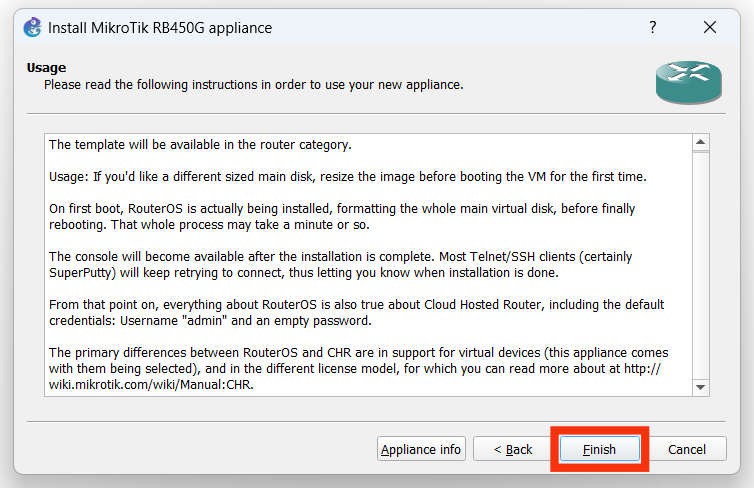Click the teal router icon in header
This screenshot has width=754, height=488.
[x=688, y=83]
